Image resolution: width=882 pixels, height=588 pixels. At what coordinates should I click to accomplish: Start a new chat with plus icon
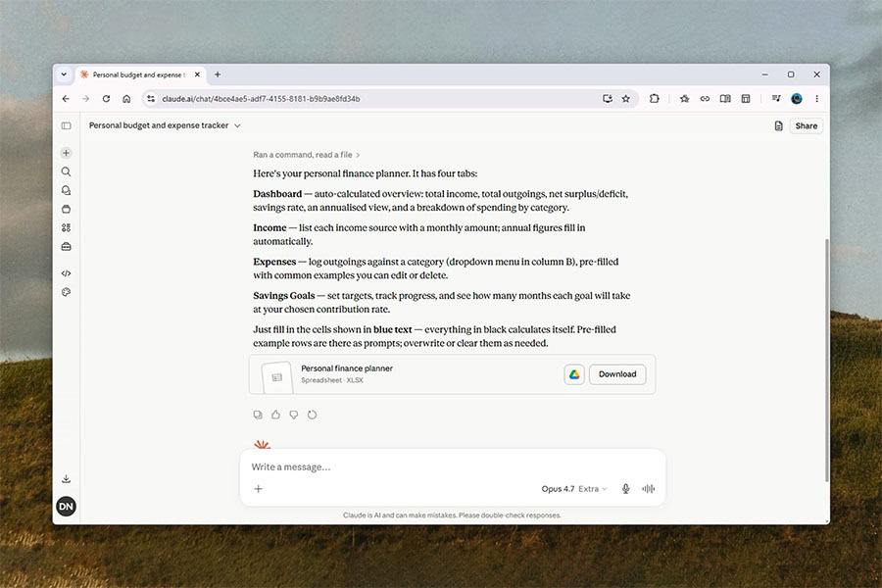click(66, 153)
